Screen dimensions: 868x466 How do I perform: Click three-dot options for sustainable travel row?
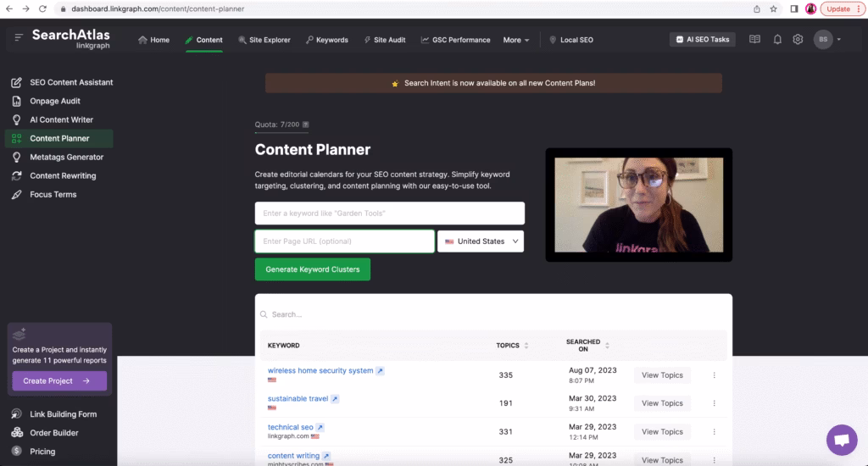714,403
